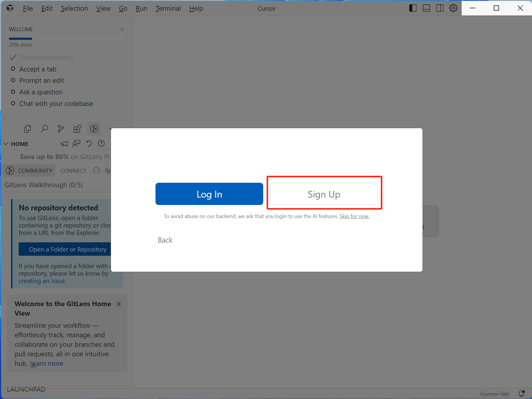
Task: Open the Search magnifier icon
Action: click(44, 129)
